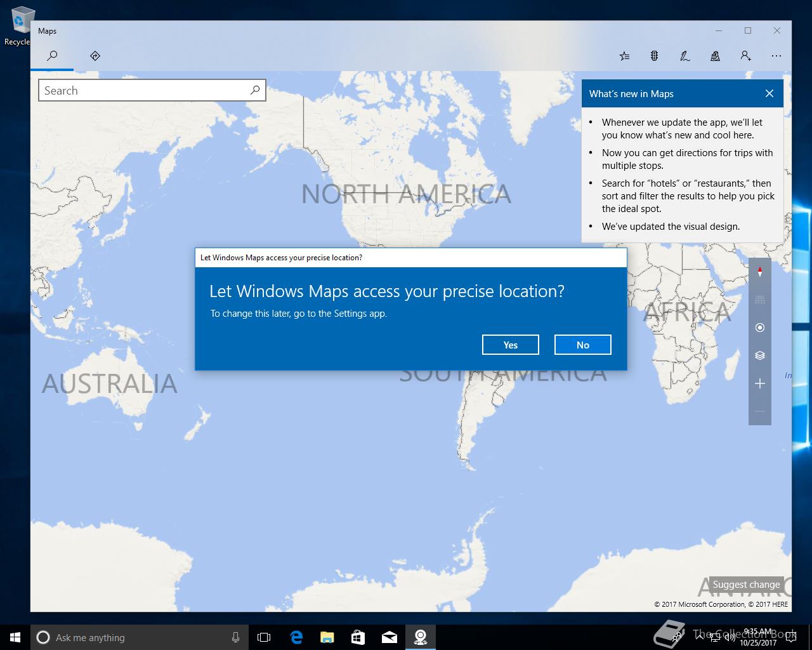
Task: Open the Directions tab icon
Action: pos(95,56)
